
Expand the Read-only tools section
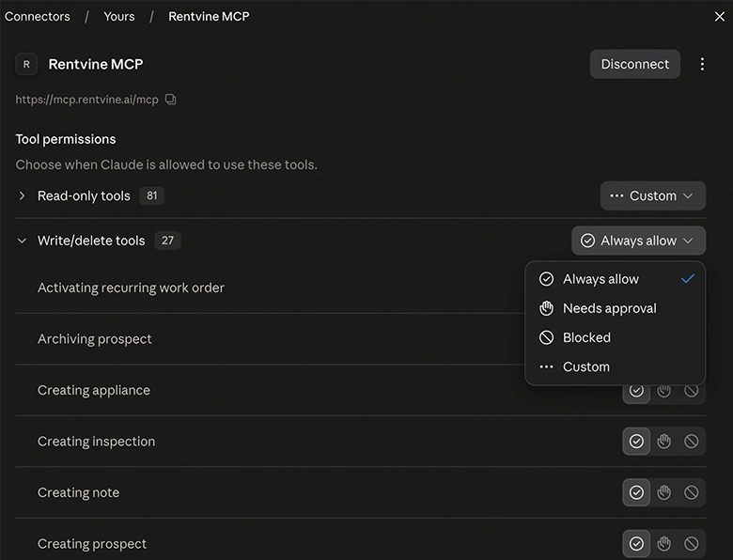(x=22, y=195)
